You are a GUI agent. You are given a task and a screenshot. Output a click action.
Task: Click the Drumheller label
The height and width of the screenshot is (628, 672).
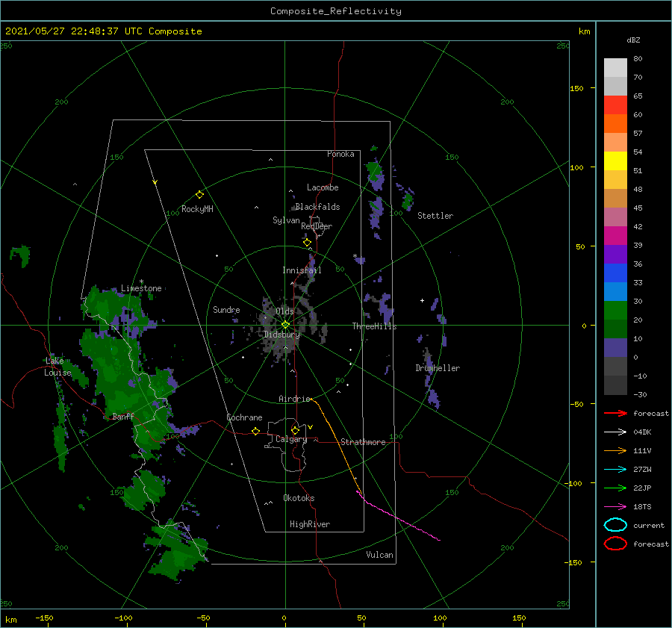438,368
